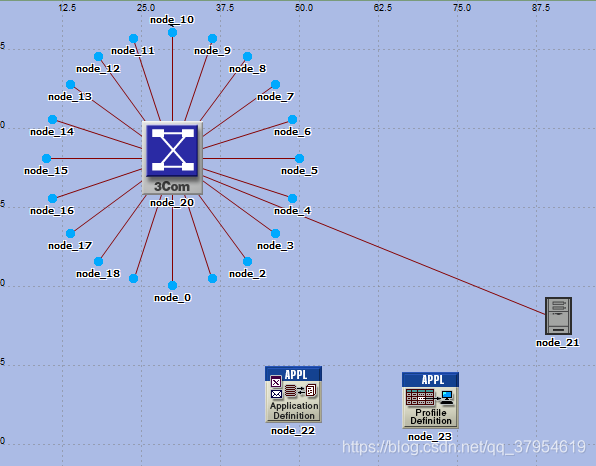Click the node_22 label text

(x=293, y=431)
